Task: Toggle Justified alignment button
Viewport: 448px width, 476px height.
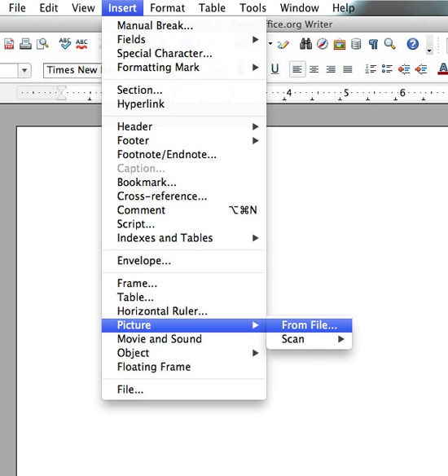Action: [x=348, y=69]
